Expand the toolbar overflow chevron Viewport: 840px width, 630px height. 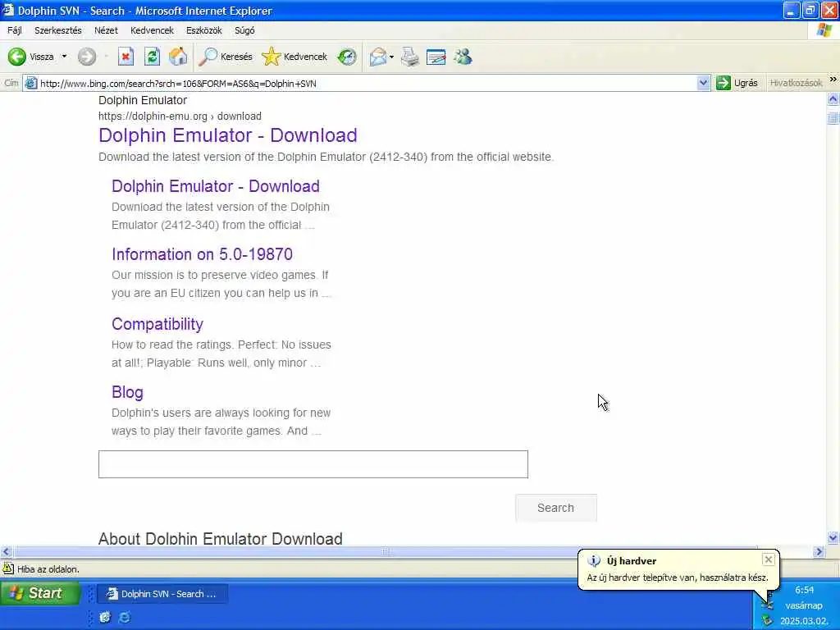(833, 80)
